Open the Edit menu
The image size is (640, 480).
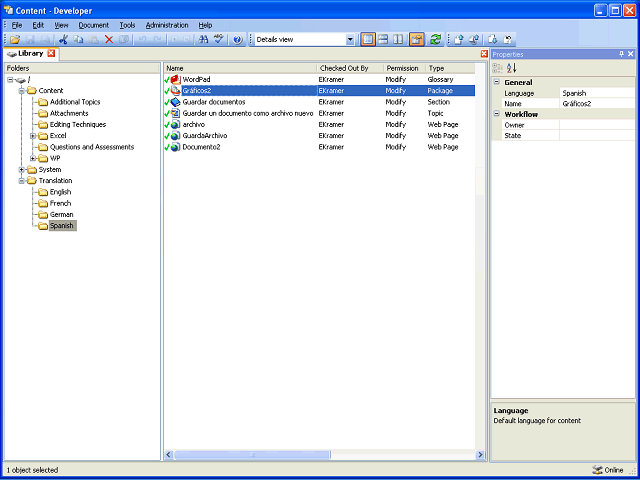pos(38,25)
